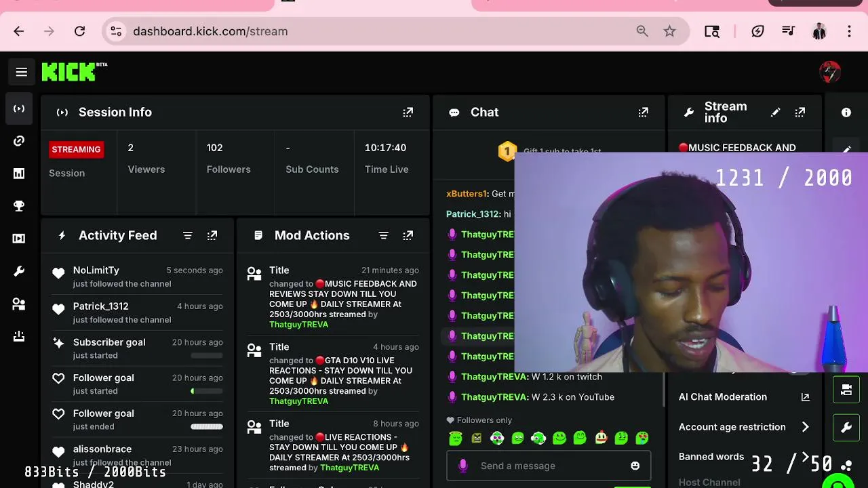The width and height of the screenshot is (868, 488).
Task: Pop out the Chat panel
Action: 643,113
